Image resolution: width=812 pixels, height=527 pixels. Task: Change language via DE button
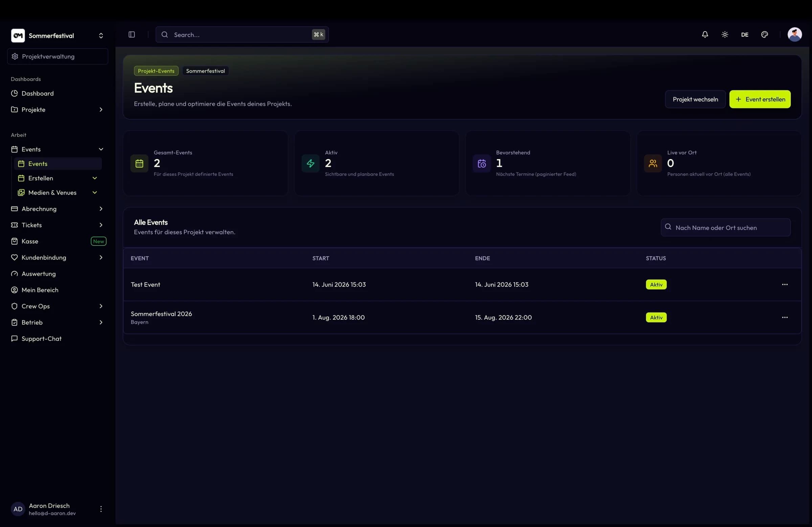(744, 34)
